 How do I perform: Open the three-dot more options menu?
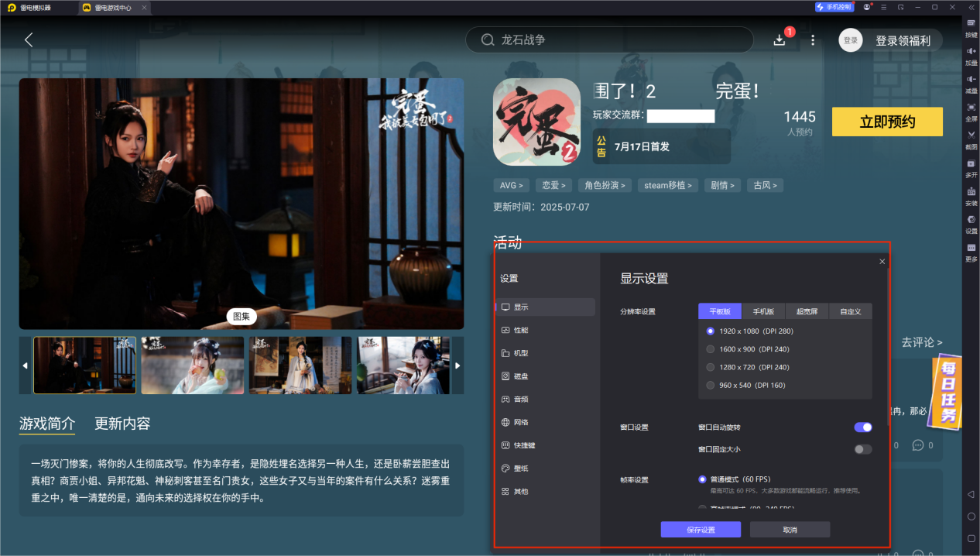pyautogui.click(x=813, y=39)
